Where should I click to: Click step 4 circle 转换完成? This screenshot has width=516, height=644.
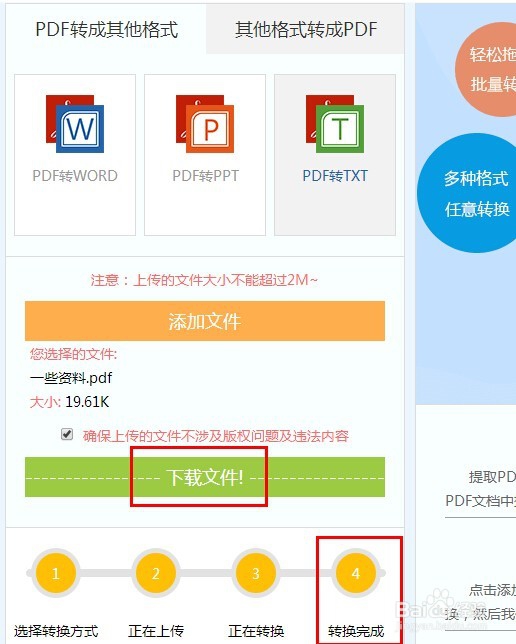click(x=356, y=573)
